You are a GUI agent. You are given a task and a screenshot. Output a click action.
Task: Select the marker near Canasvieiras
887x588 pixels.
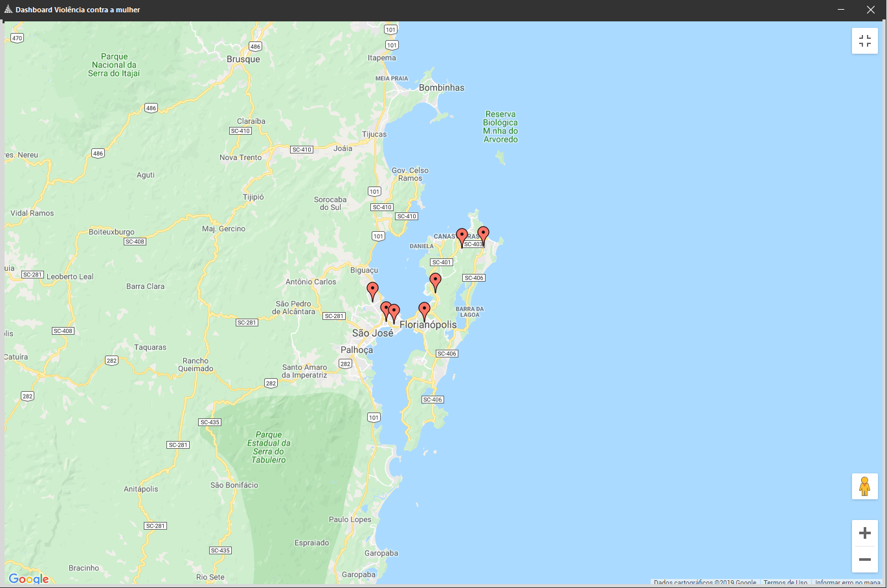click(462, 237)
